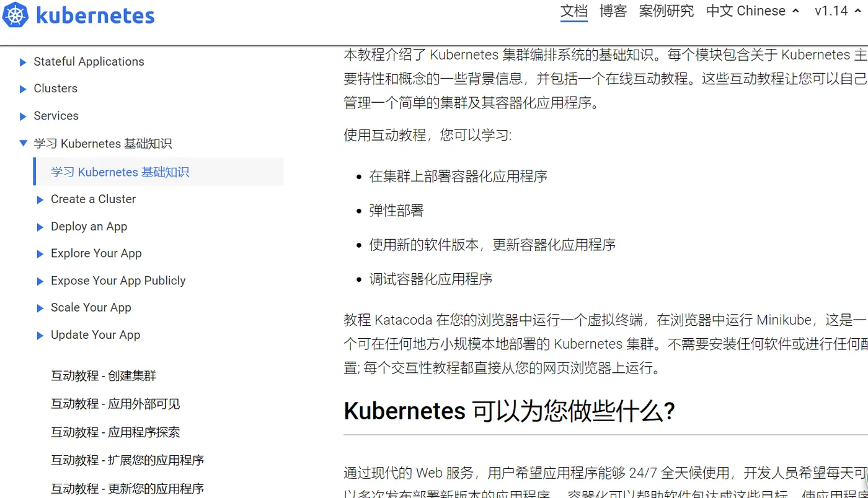
Task: Open Services in sidebar
Action: 56,116
